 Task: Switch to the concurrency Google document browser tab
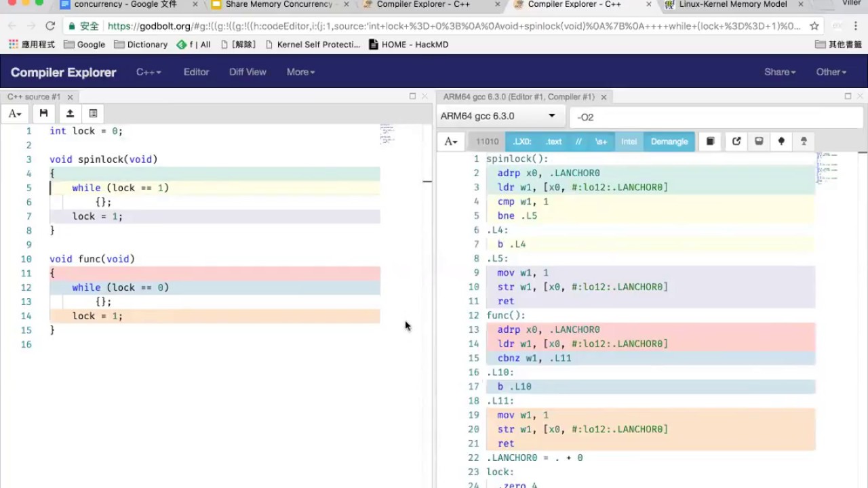point(125,5)
